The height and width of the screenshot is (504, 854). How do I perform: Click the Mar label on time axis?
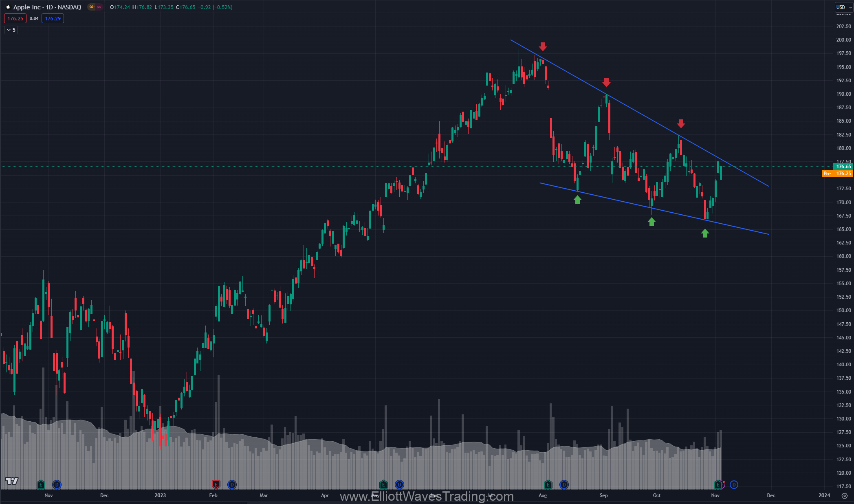[x=264, y=495]
